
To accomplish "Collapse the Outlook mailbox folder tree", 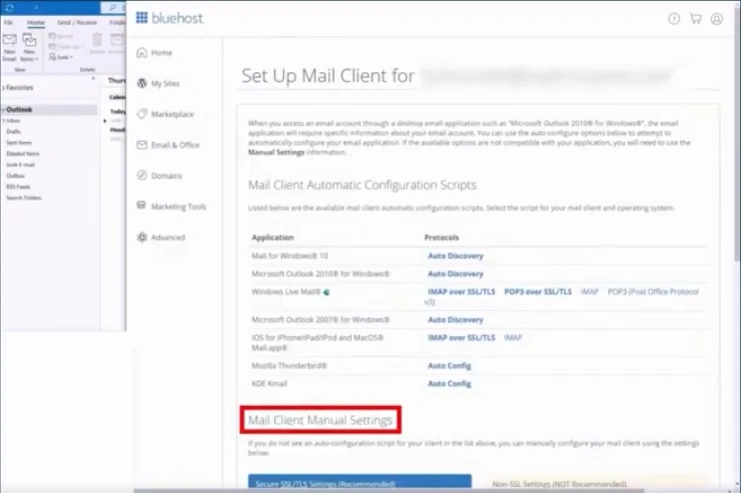I will click(x=3, y=109).
